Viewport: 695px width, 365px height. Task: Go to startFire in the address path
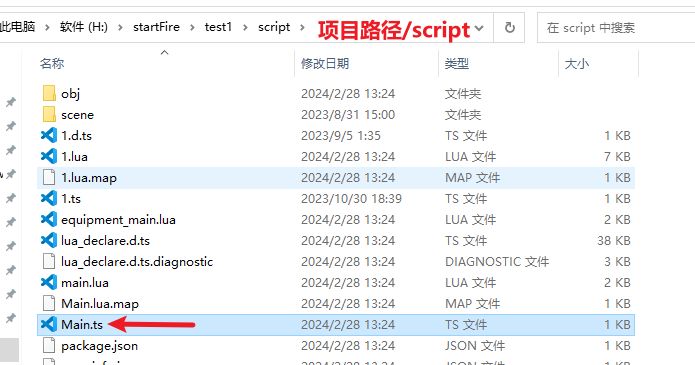coord(156,27)
